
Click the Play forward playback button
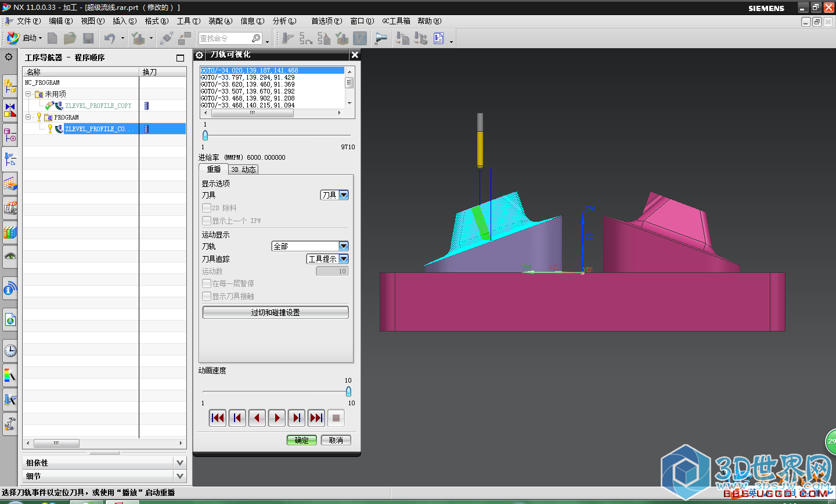click(277, 417)
